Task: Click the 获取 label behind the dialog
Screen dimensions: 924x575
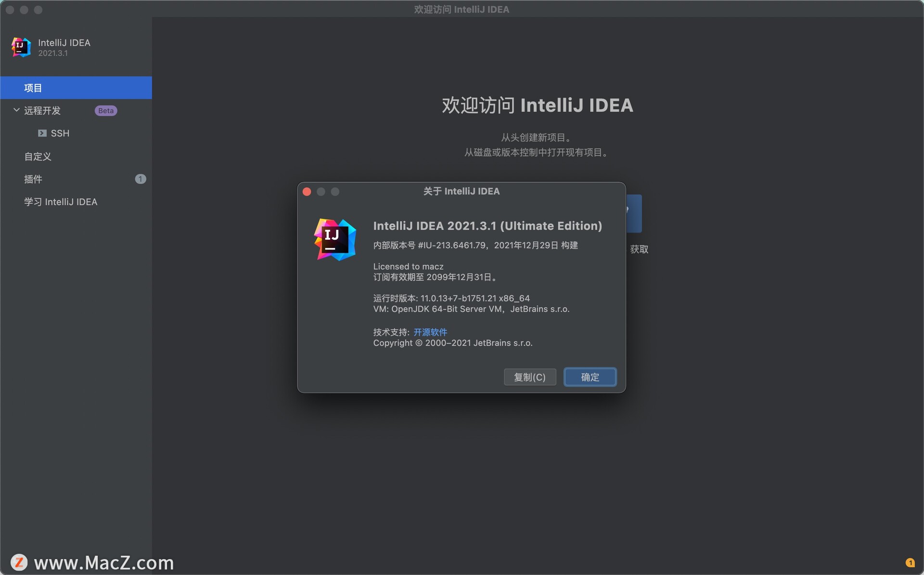Action: 639,249
